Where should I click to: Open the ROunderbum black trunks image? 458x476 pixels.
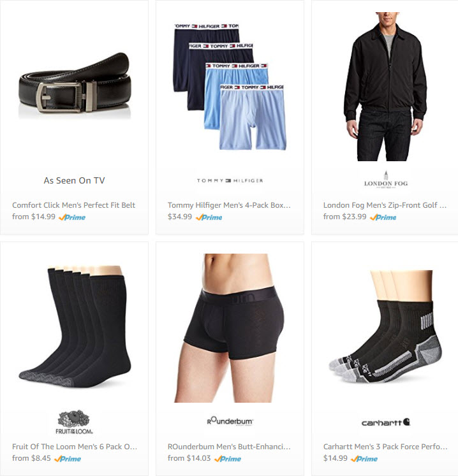pyautogui.click(x=230, y=328)
